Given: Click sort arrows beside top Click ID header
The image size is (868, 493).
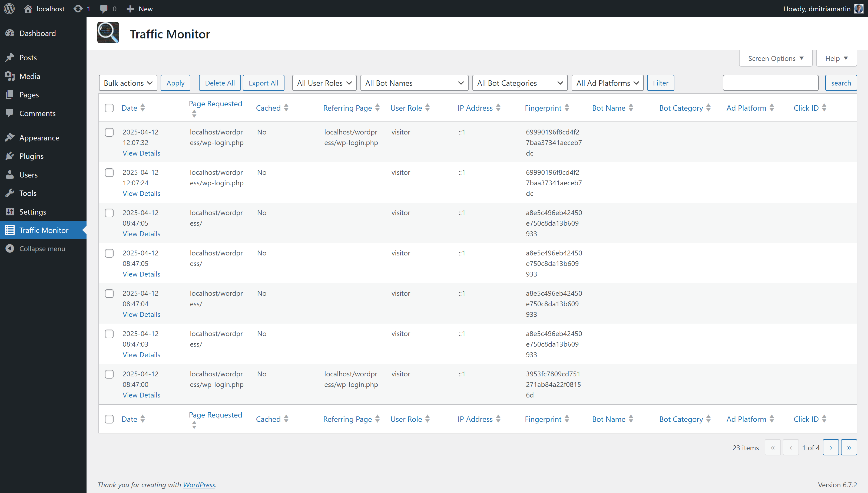Looking at the screenshot, I should [824, 108].
